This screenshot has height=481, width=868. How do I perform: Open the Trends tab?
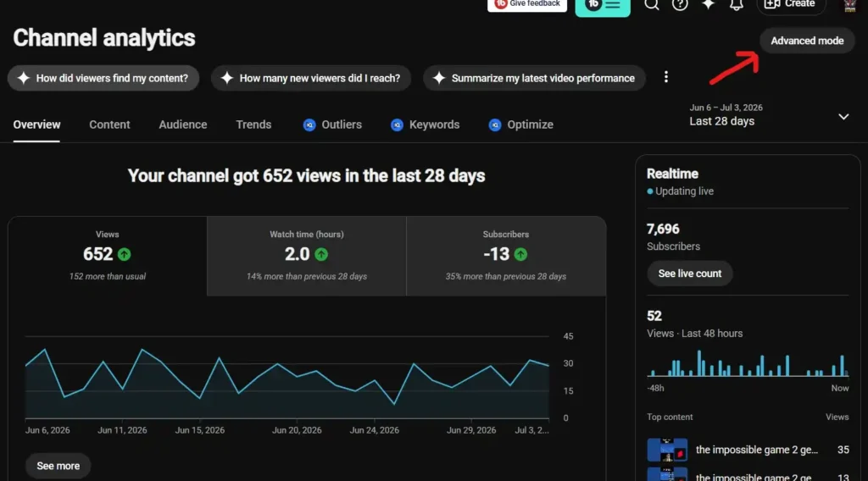click(253, 125)
